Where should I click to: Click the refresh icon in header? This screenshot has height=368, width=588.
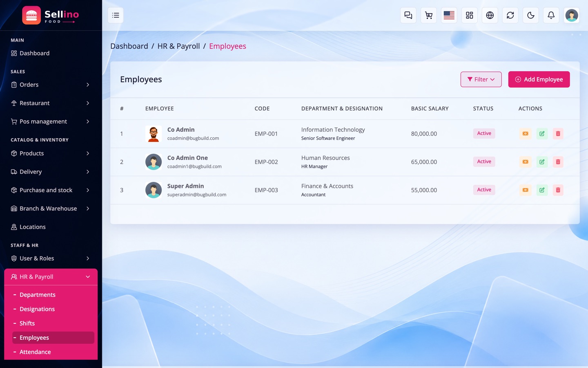[x=510, y=15]
